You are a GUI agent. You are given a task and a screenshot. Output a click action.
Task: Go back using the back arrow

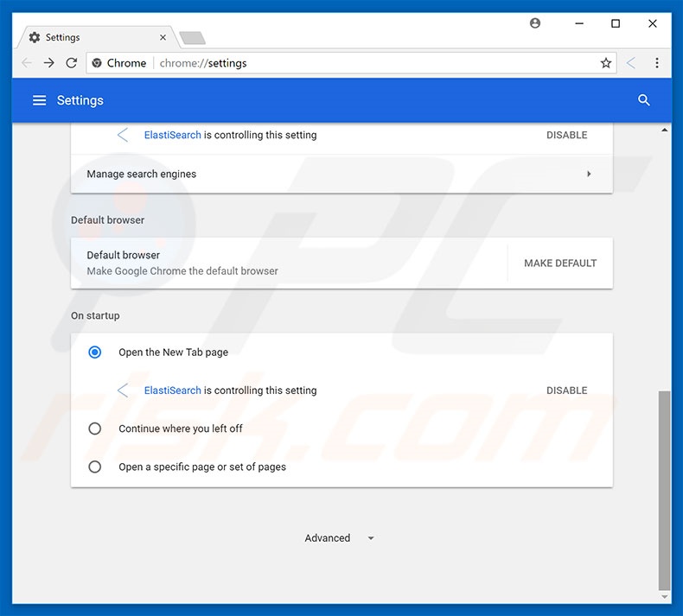pyautogui.click(x=27, y=63)
